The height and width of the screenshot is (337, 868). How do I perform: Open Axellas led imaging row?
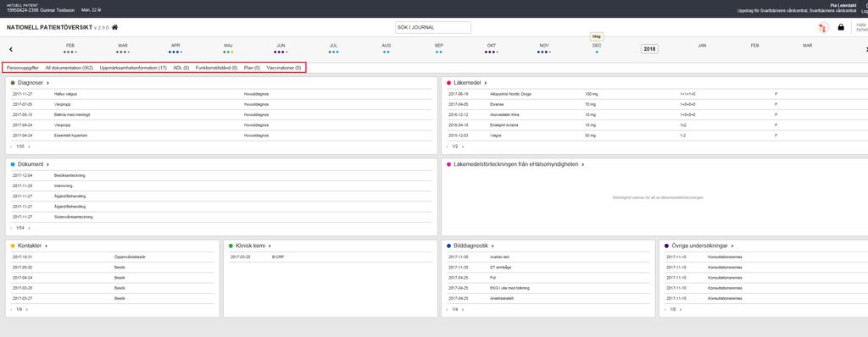point(548,257)
